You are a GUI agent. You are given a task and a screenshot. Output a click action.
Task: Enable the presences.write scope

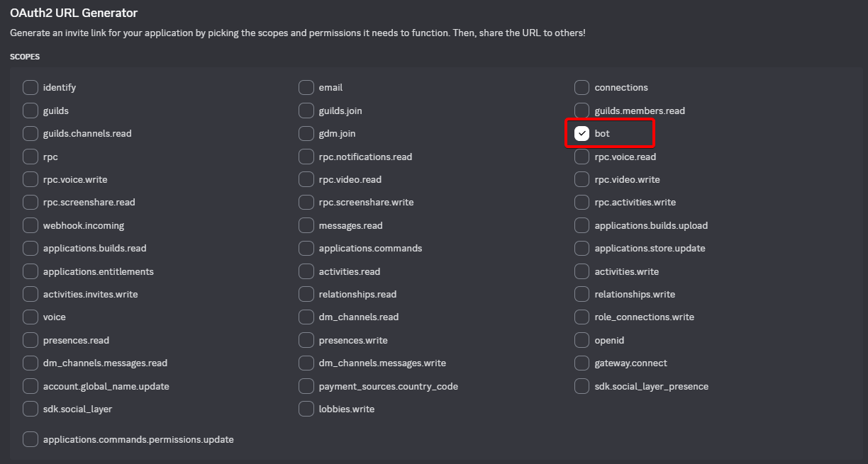306,340
